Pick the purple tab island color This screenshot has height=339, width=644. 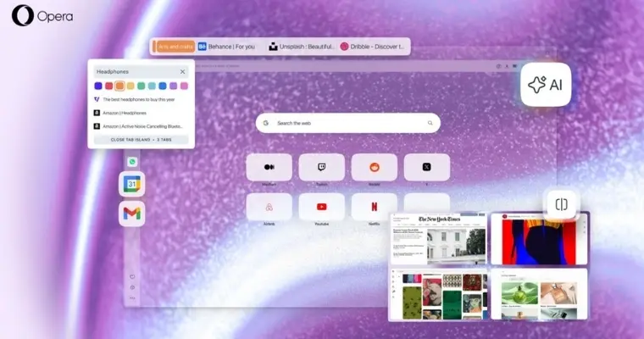[174, 86]
